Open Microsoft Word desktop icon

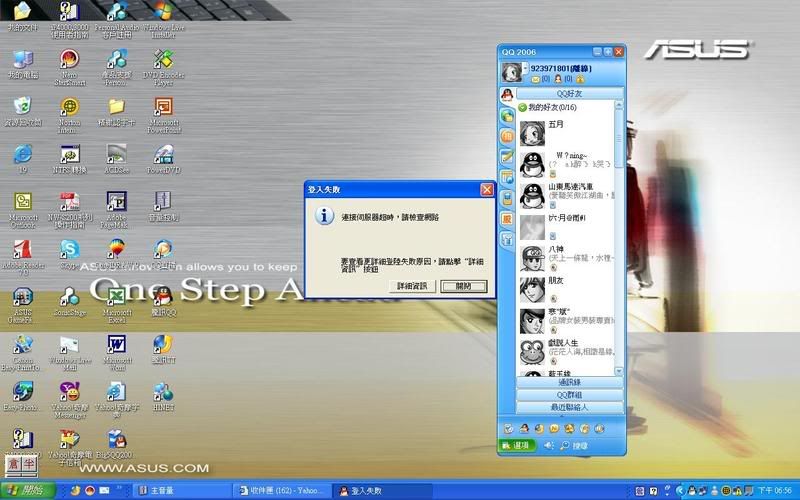(117, 353)
